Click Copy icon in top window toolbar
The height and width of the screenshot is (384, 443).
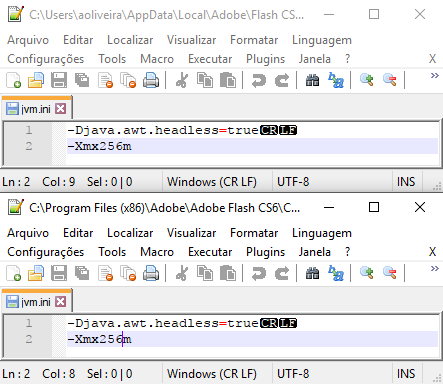click(205, 80)
